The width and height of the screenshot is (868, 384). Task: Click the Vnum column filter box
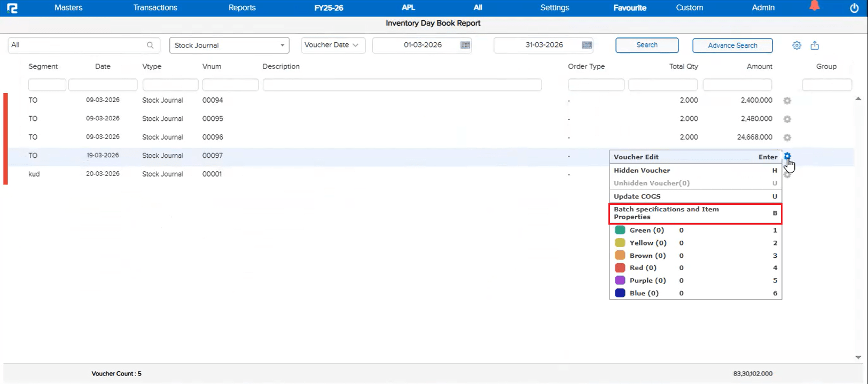[231, 85]
